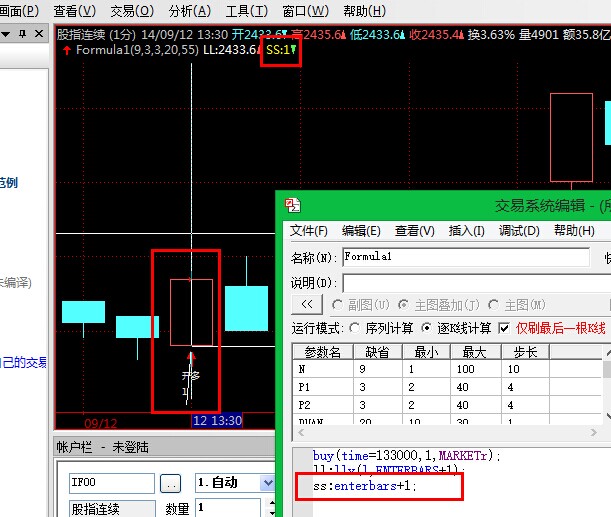The image size is (611, 517).
Task: Click the editor dialog title icon
Action: pos(293,205)
